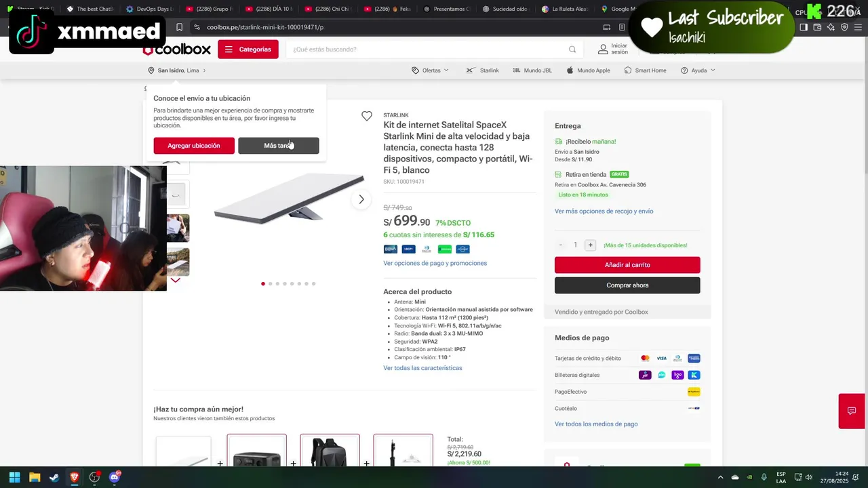Show hidden system tray icons chevron
Screen dimensions: 868x488
(x=721, y=478)
